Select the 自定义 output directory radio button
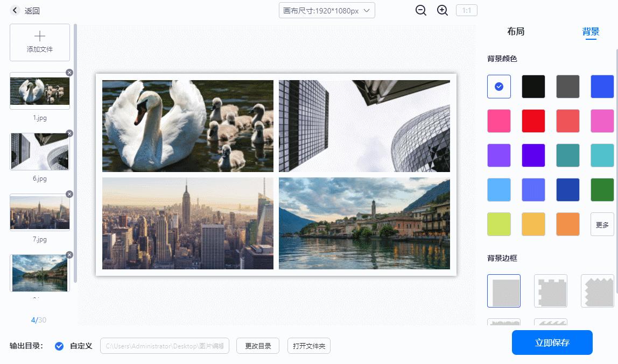 (59, 346)
